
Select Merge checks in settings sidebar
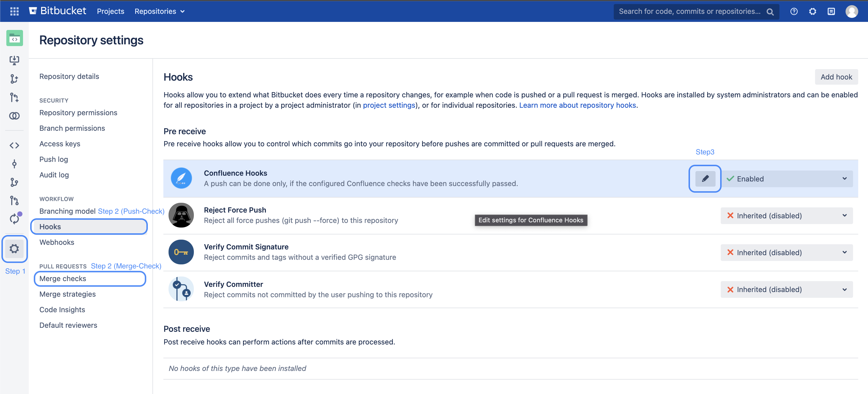[x=63, y=279]
